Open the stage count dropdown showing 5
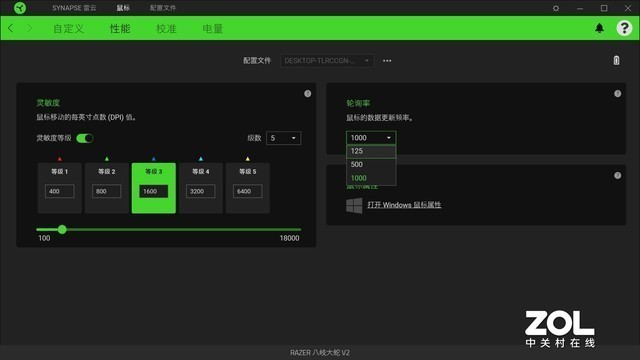The width and height of the screenshot is (640, 360). [x=284, y=138]
